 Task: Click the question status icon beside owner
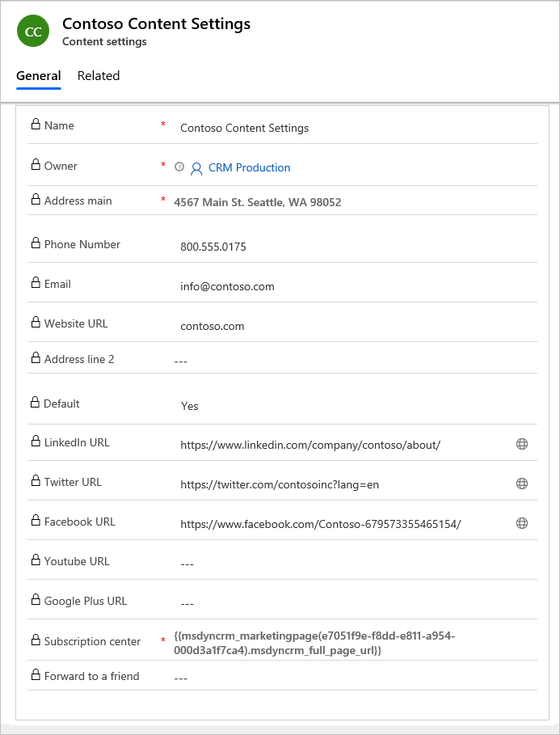179,167
